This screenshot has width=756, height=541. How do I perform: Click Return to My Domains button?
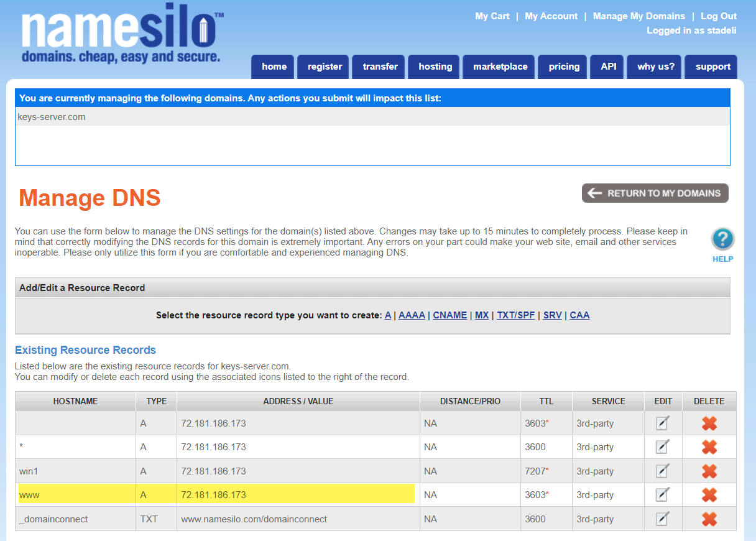click(655, 193)
